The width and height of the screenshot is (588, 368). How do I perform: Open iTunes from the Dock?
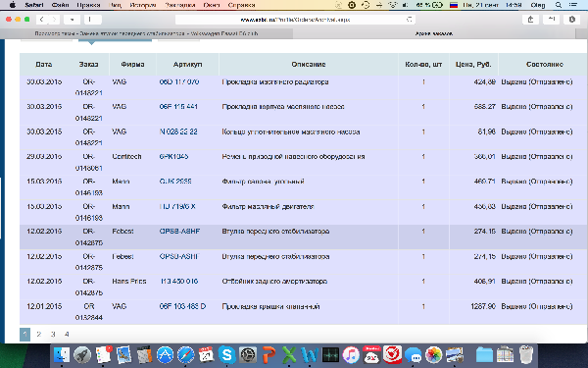pyautogui.click(x=351, y=355)
